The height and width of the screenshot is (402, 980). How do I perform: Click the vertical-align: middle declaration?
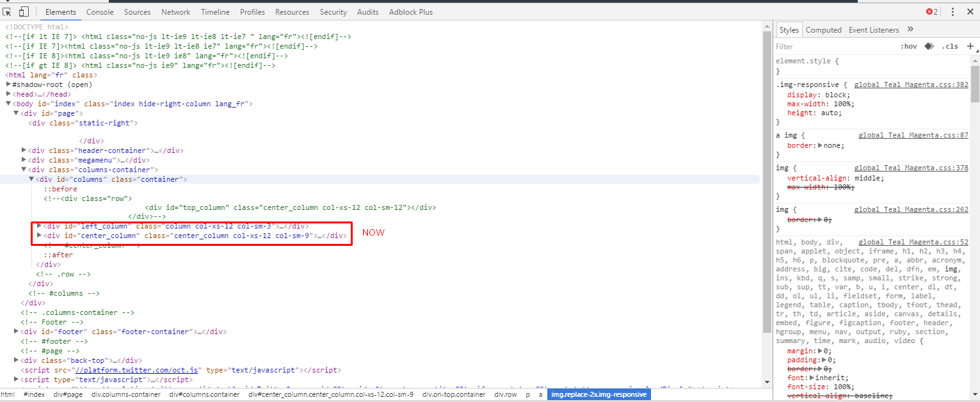(835, 178)
